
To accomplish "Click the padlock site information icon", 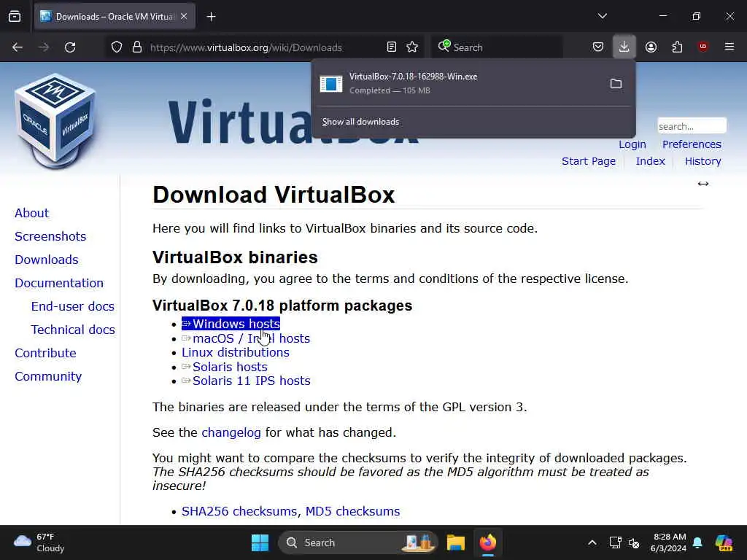I will click(x=137, y=47).
